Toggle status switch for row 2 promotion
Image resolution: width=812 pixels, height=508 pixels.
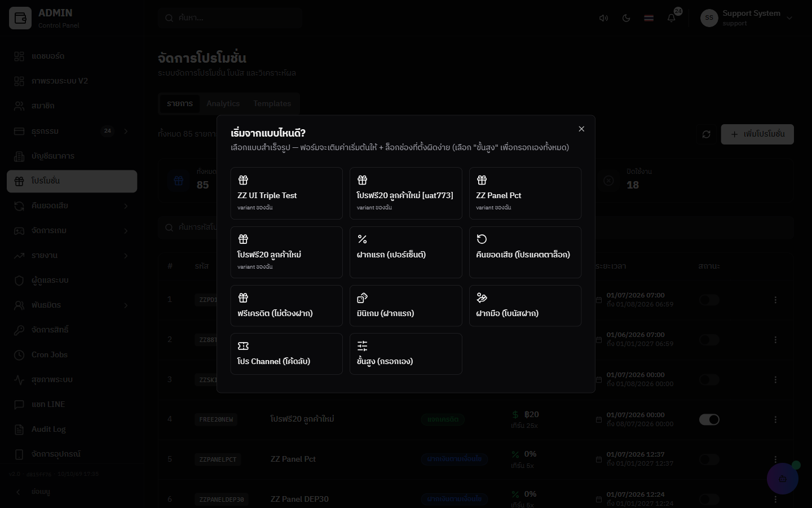(x=709, y=340)
